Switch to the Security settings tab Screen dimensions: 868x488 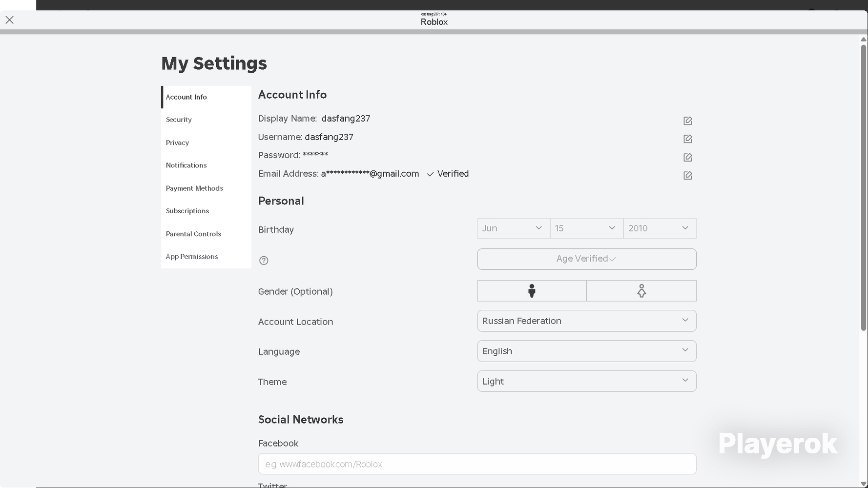[x=206, y=120]
